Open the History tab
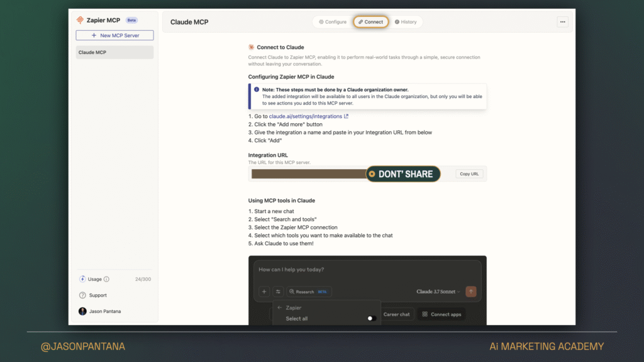The width and height of the screenshot is (644, 362). coord(406,22)
